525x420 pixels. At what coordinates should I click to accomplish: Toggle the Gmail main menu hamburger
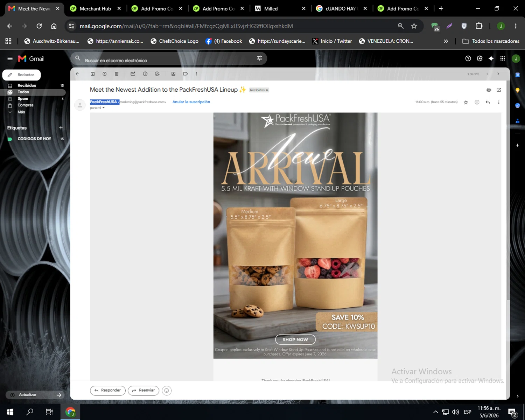[10, 58]
